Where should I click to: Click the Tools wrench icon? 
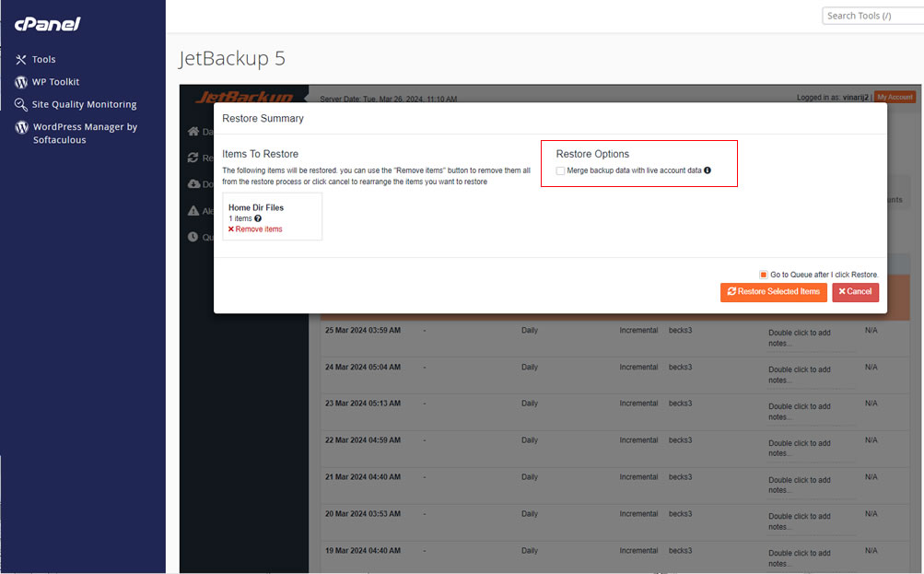point(20,60)
